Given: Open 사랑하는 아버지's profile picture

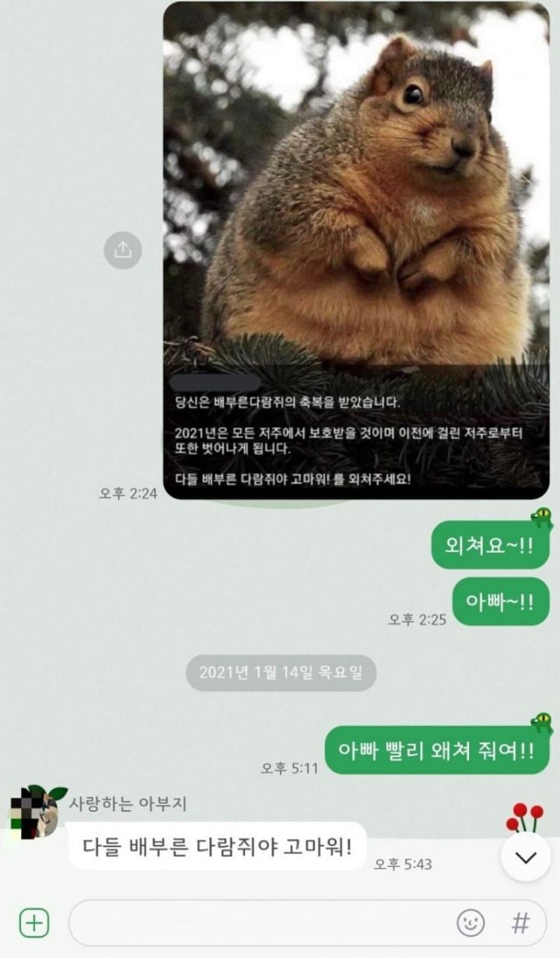Looking at the screenshot, I should 33,812.
